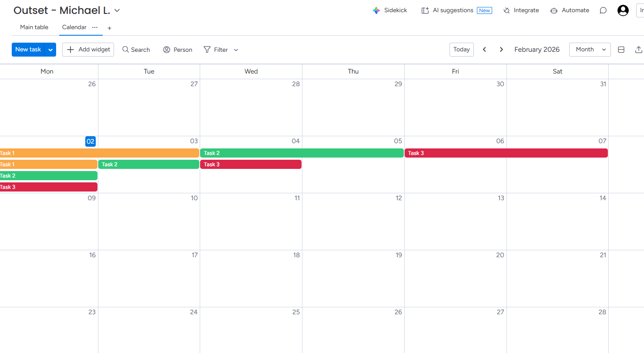Switch to the Main table tab
The width and height of the screenshot is (644, 353).
[x=34, y=27]
